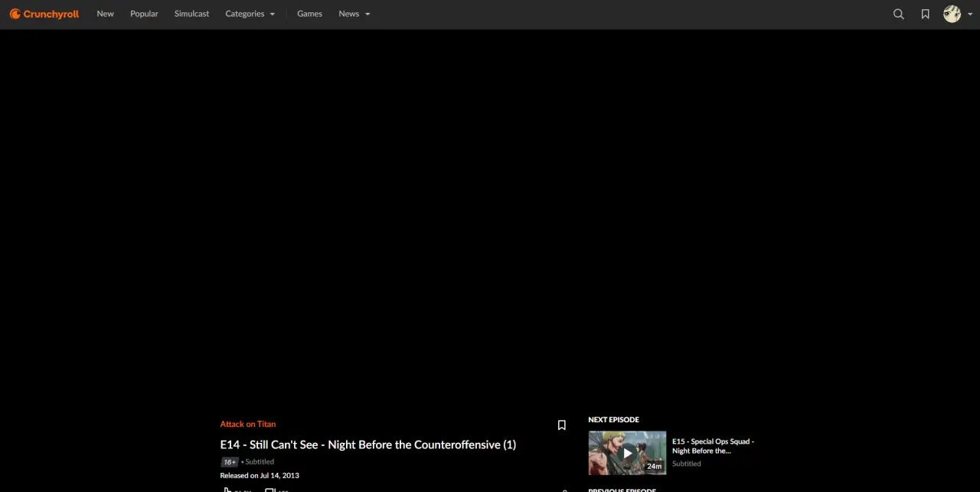Screen dimensions: 980x492
Task: Open the Simulcast menu item
Action: [x=191, y=14]
